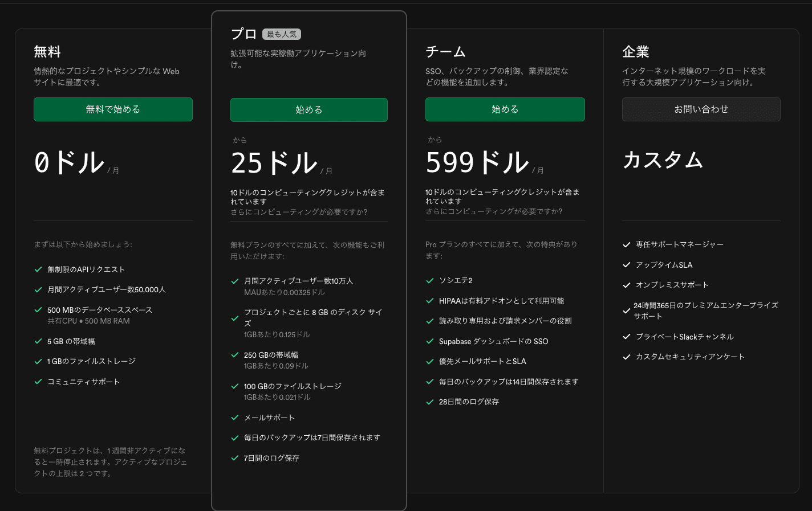Click the お問い合わせ button

point(701,109)
